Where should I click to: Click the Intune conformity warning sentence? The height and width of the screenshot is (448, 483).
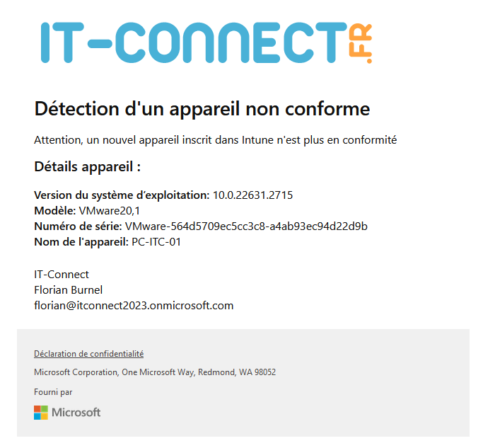click(x=215, y=140)
